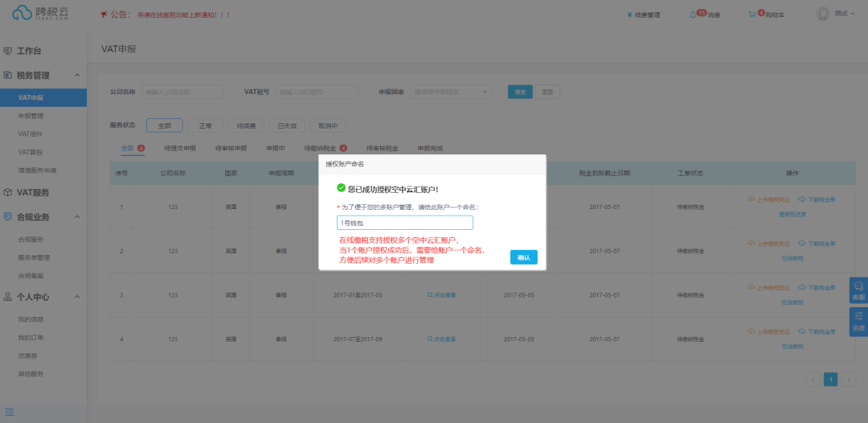Go to previous page arrow in pagination
This screenshot has height=423, width=868.
813,380
